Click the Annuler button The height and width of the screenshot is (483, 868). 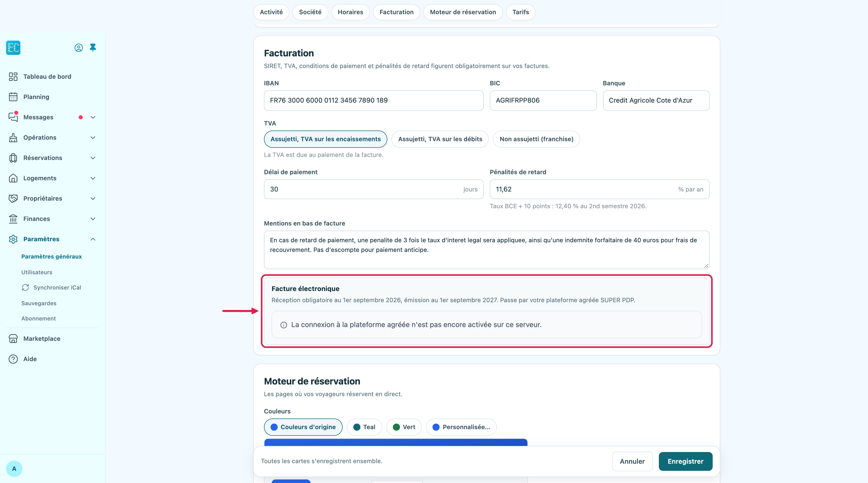point(632,461)
